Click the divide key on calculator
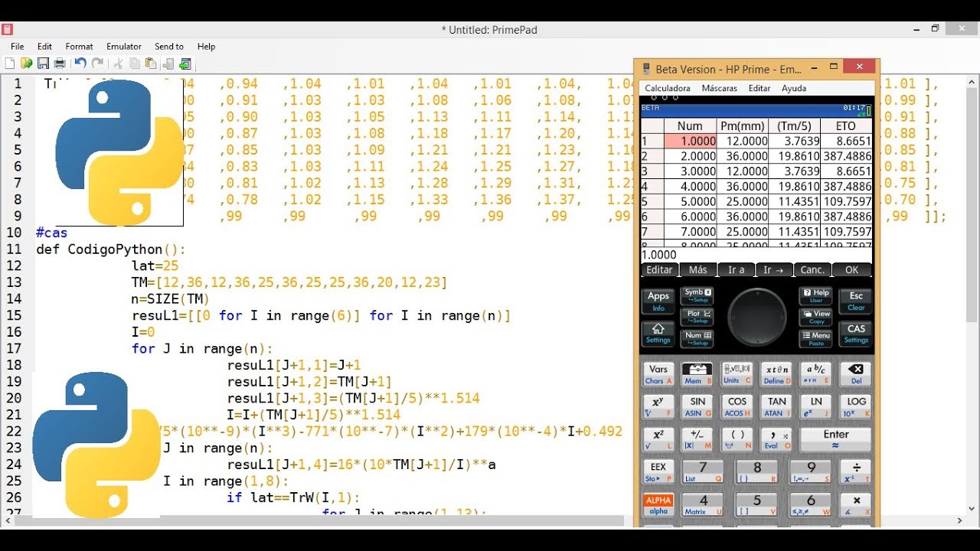 856,471
